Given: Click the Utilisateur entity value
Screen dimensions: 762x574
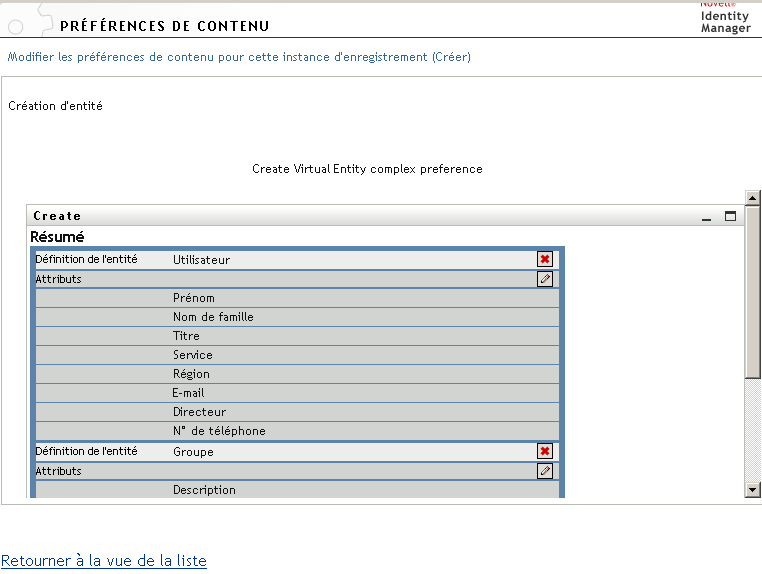Looking at the screenshot, I should tap(201, 260).
